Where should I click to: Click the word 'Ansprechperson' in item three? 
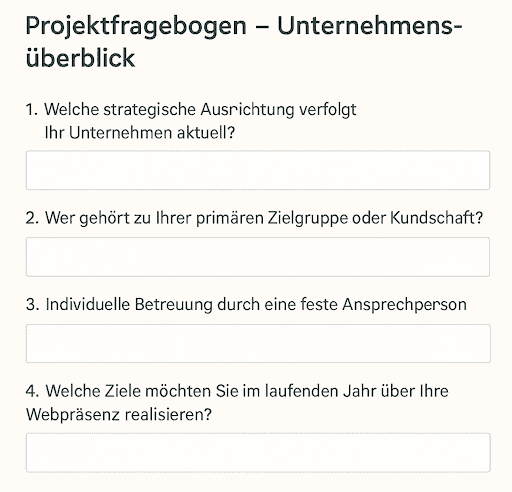click(x=404, y=305)
